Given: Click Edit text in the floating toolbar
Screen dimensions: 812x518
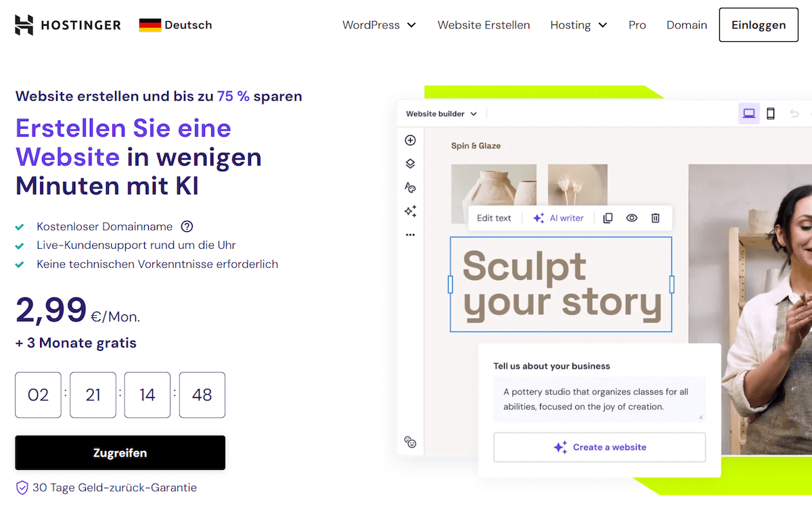Looking at the screenshot, I should 494,218.
